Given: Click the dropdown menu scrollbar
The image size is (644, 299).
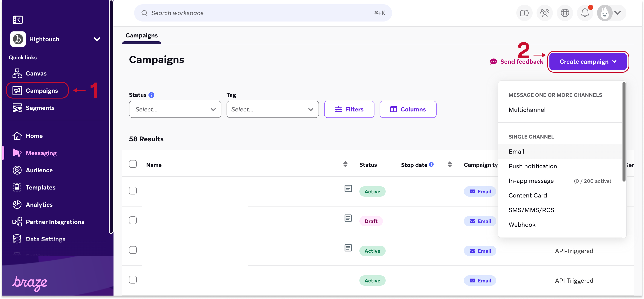Looking at the screenshot, I should [x=624, y=131].
